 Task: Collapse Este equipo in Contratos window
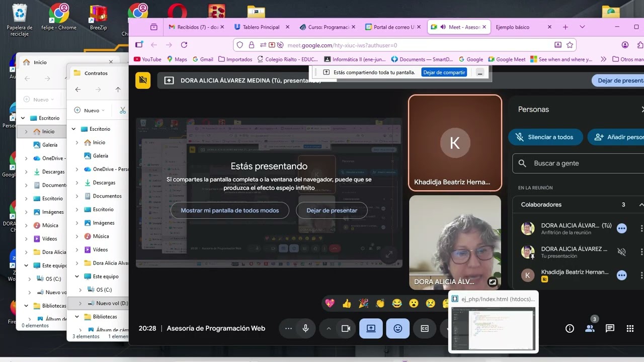coord(77,277)
